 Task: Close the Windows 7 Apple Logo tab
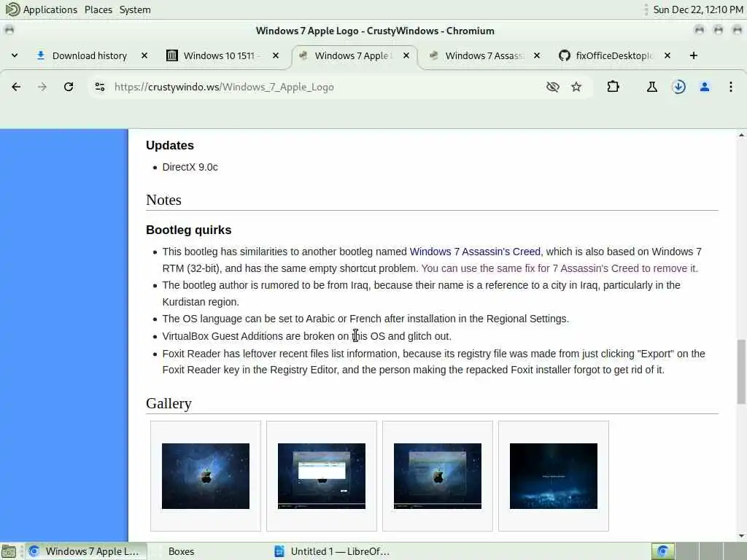pos(406,55)
